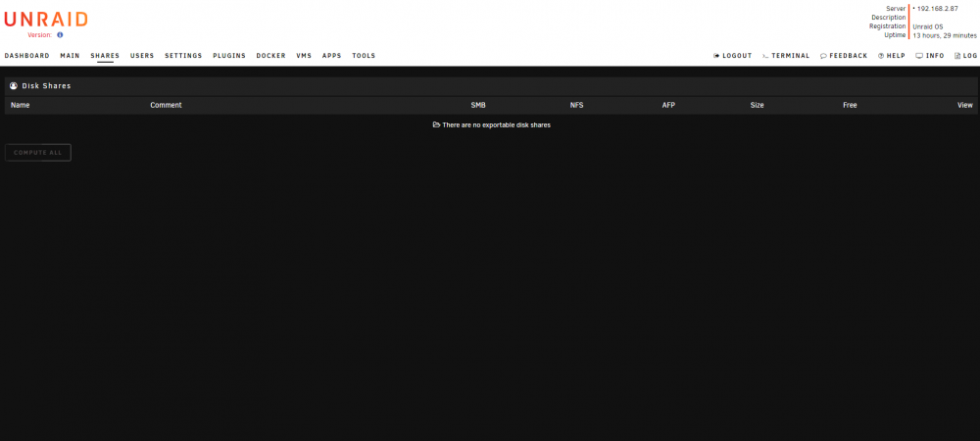Select the Shares menu item
This screenshot has width=980, height=441.
click(x=105, y=56)
